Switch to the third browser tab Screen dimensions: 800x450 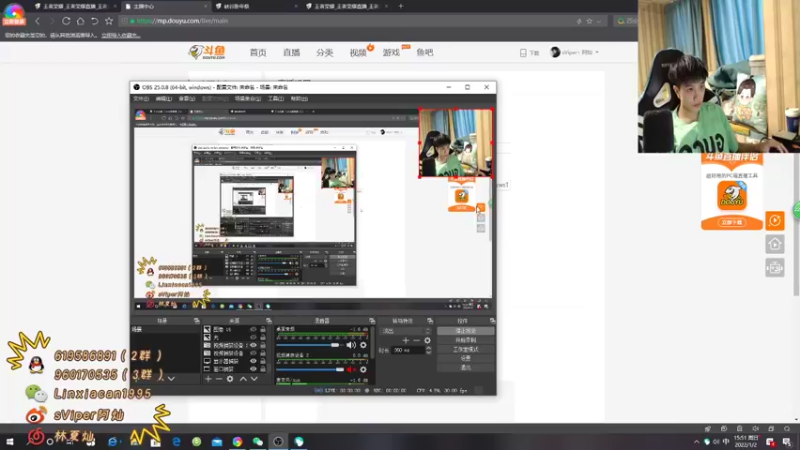[255, 7]
